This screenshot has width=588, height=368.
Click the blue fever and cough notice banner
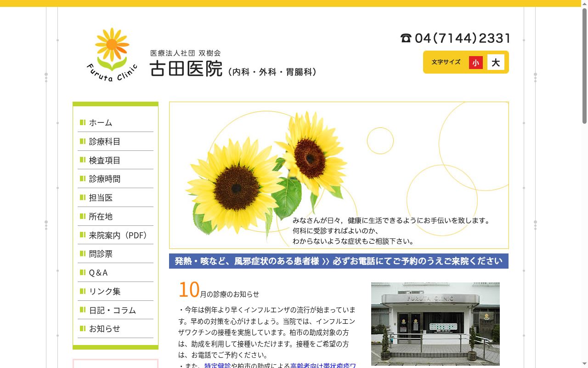(339, 261)
